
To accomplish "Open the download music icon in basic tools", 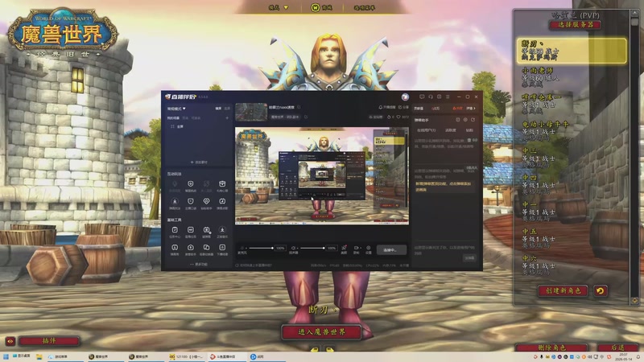I will pyautogui.click(x=222, y=230).
